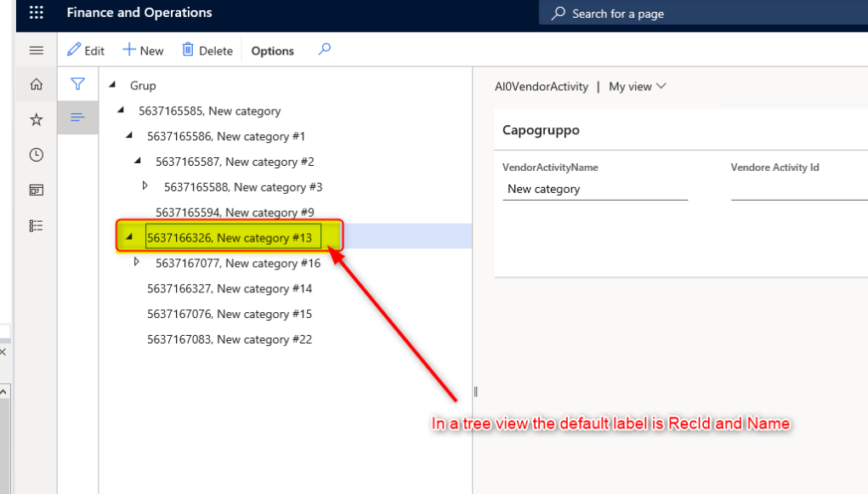
Task: Click the New button
Action: click(x=142, y=50)
